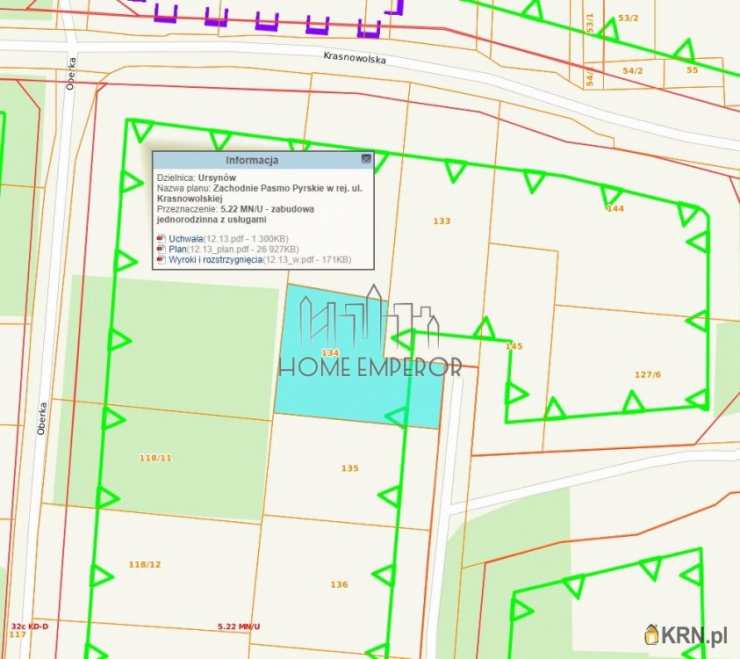Open the Plan PDF link

point(178,249)
